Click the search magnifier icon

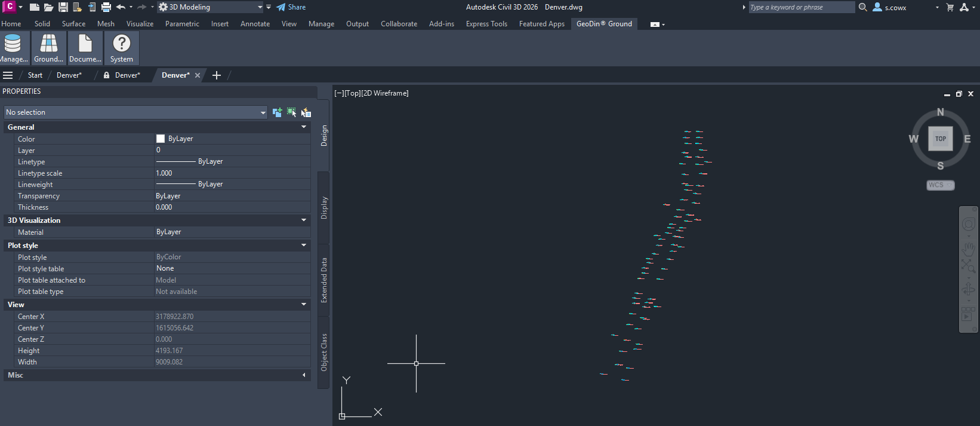(862, 7)
